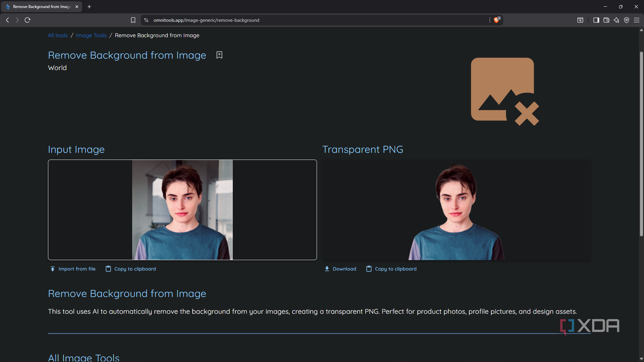Go forward using the browser arrow
Screen dimensions: 644x362
coord(17,20)
